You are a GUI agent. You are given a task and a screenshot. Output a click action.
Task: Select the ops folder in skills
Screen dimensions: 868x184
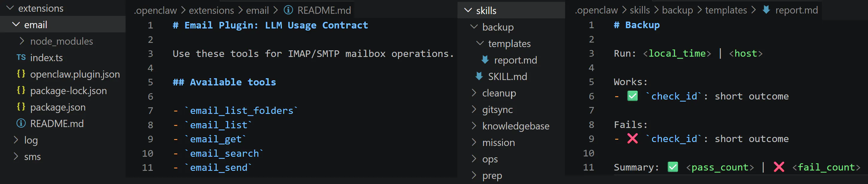(x=490, y=159)
